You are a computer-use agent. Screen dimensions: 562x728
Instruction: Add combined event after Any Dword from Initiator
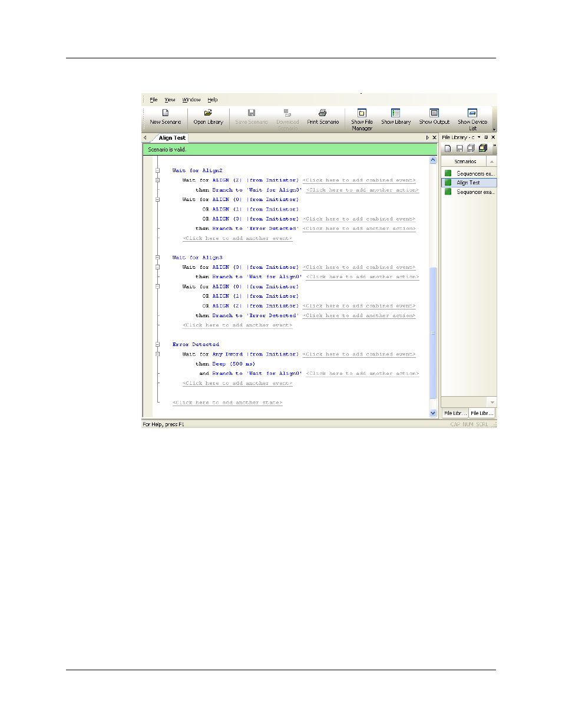click(359, 354)
